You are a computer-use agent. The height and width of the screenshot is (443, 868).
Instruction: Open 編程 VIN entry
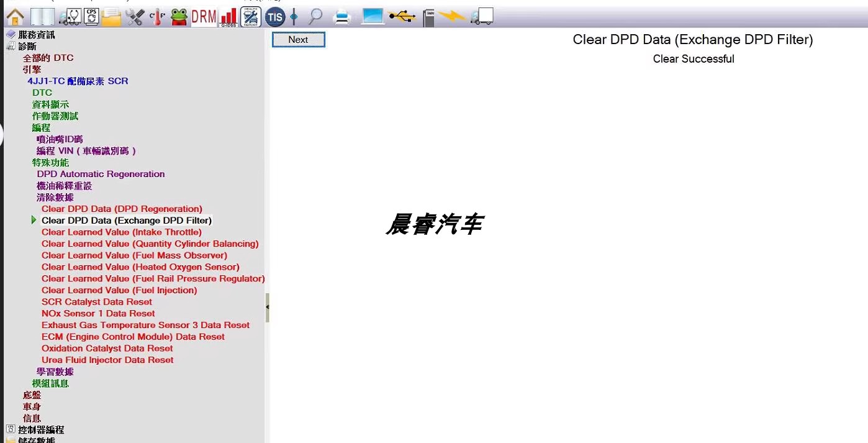pyautogui.click(x=86, y=151)
